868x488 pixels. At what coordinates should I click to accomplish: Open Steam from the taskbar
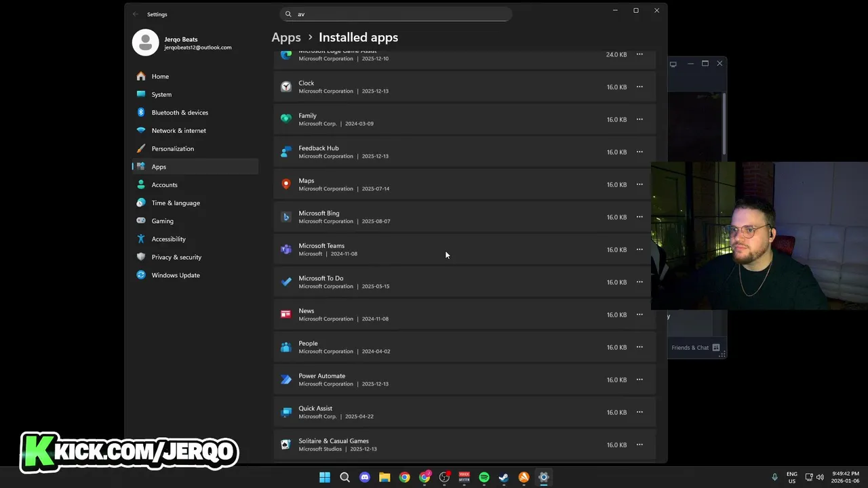pyautogui.click(x=504, y=477)
